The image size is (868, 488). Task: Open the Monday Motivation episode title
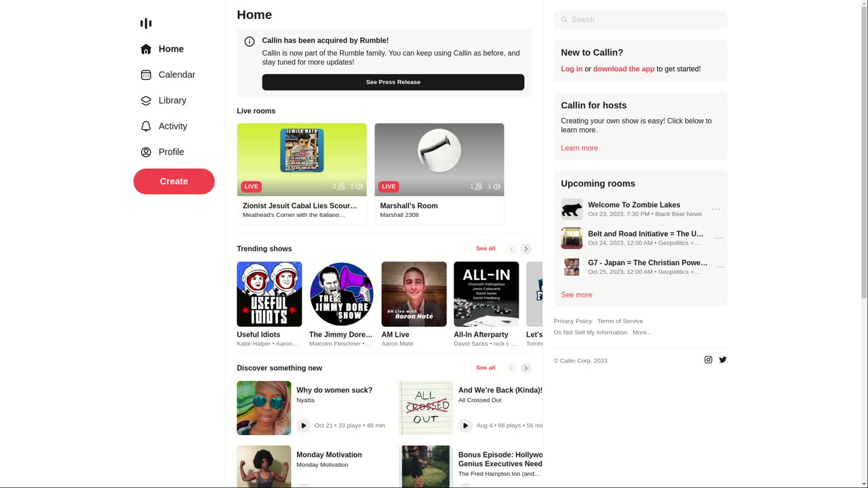click(x=329, y=455)
